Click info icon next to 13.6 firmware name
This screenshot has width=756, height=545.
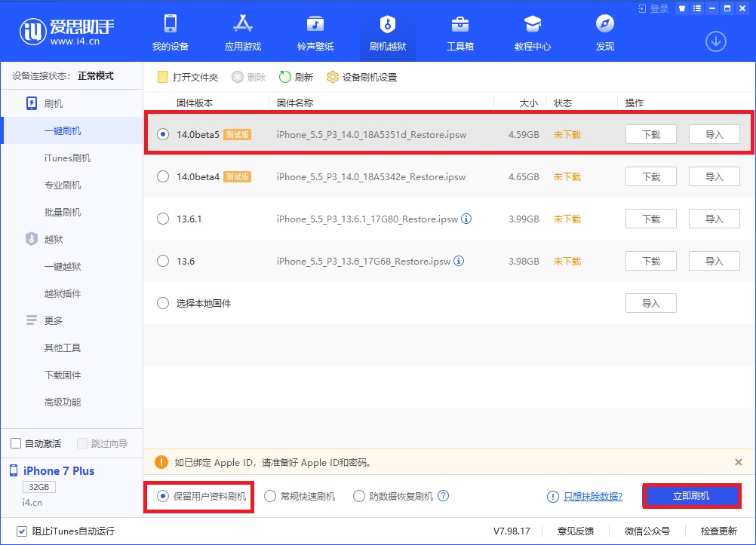coord(459,261)
